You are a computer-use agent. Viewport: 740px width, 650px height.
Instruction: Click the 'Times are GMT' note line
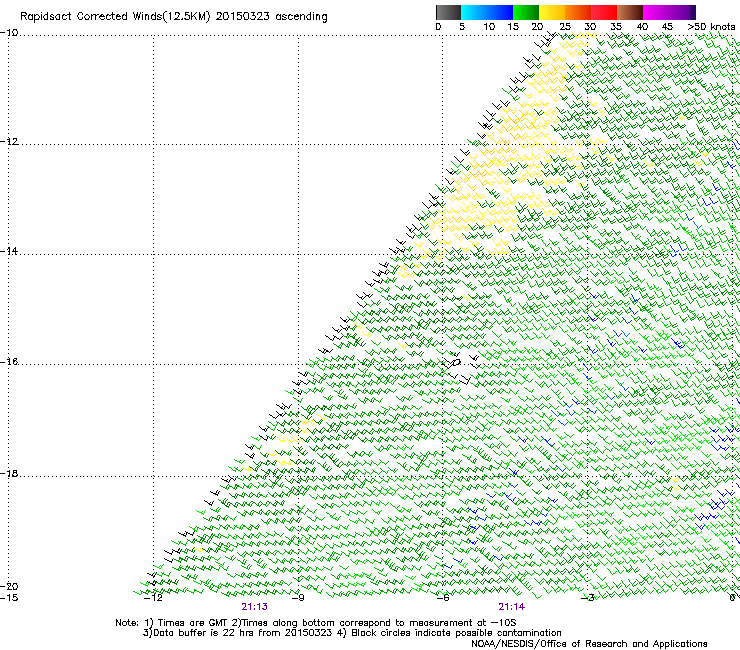[x=316, y=623]
